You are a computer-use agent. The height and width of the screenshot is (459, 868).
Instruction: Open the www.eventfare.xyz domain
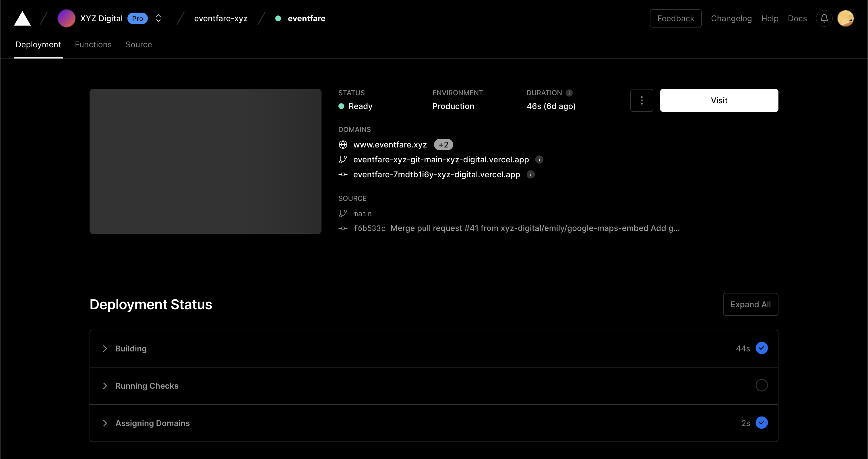tap(390, 145)
